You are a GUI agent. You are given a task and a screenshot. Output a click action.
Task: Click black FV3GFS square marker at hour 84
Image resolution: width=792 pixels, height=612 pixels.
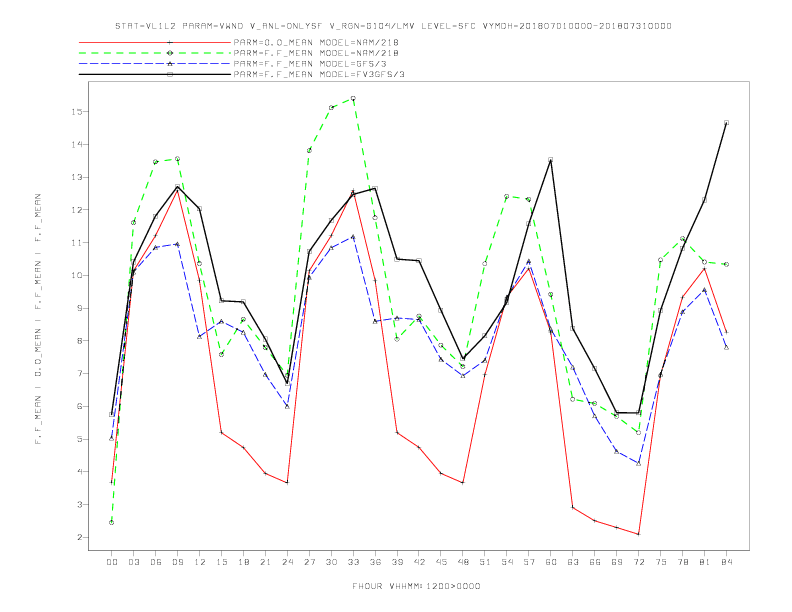pyautogui.click(x=726, y=123)
